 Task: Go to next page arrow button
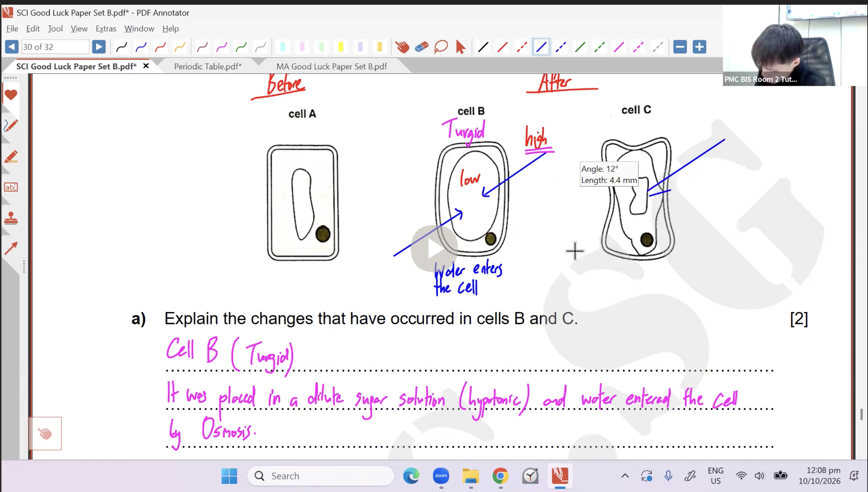[99, 47]
